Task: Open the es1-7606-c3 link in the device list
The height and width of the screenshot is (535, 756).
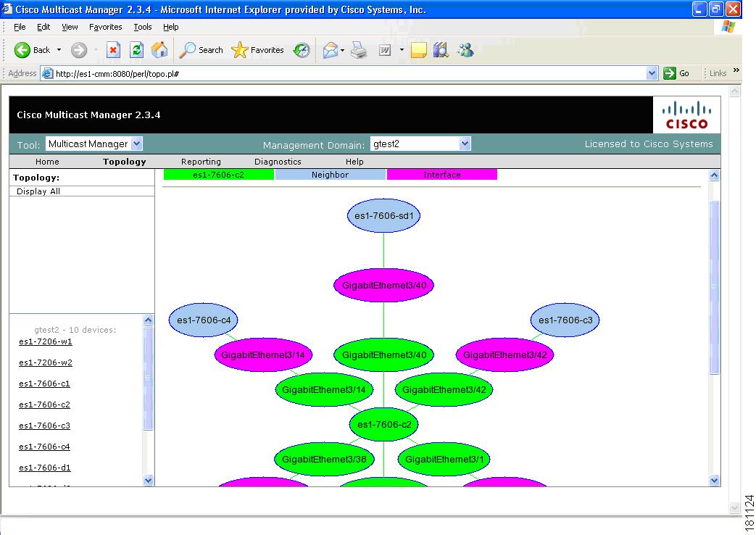Action: tap(44, 426)
